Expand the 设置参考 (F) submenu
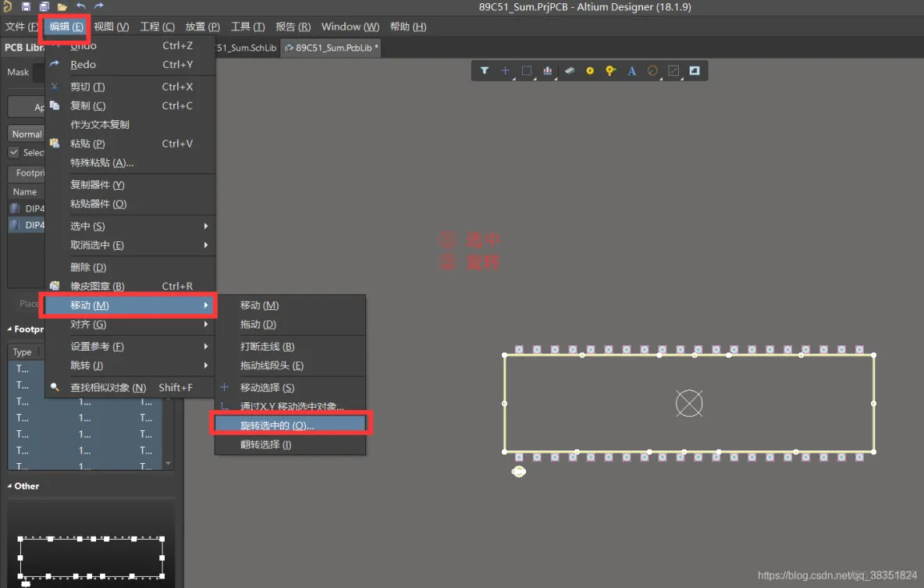 click(x=130, y=346)
